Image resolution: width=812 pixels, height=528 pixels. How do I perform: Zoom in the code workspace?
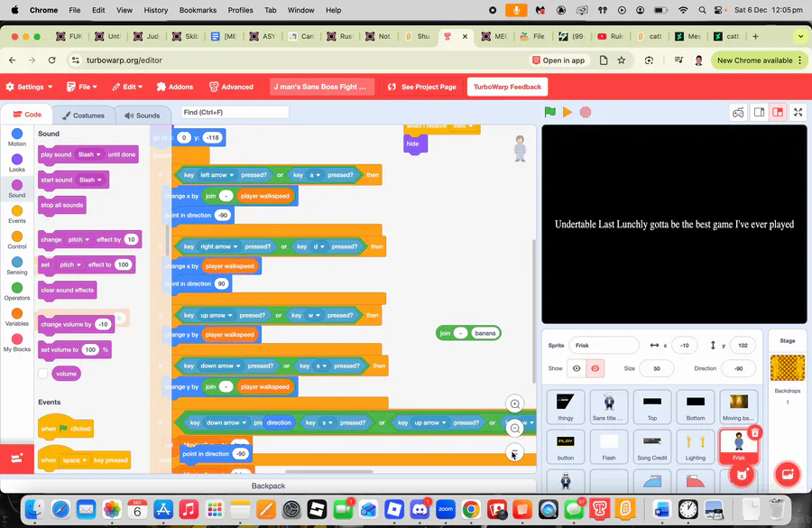515,404
